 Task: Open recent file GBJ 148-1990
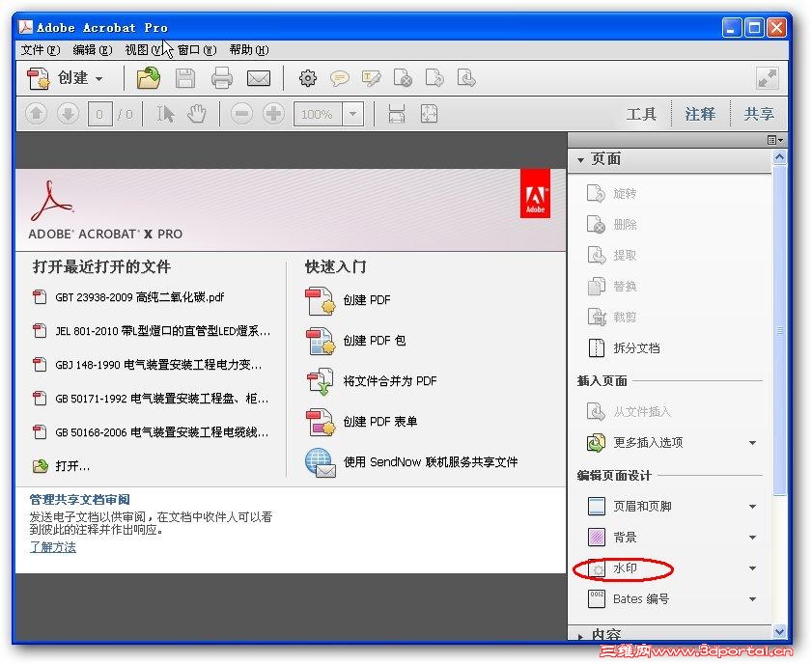[x=147, y=365]
